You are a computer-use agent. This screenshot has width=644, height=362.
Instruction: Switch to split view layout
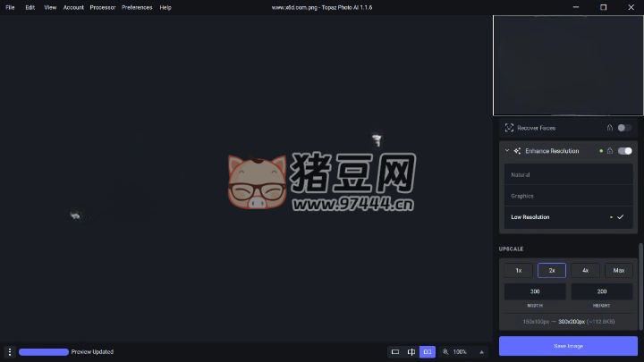411,352
